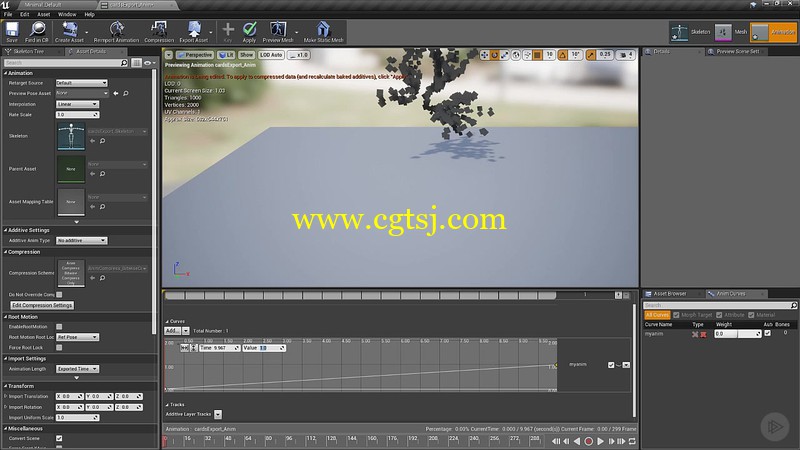Open the Compression toolbar icon
This screenshot has height=450, width=800.
point(159,32)
